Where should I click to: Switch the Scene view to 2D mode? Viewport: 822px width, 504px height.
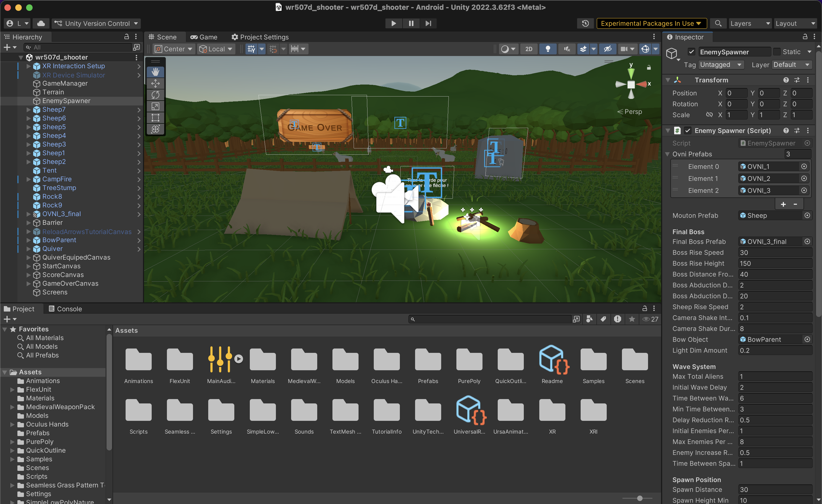click(529, 49)
